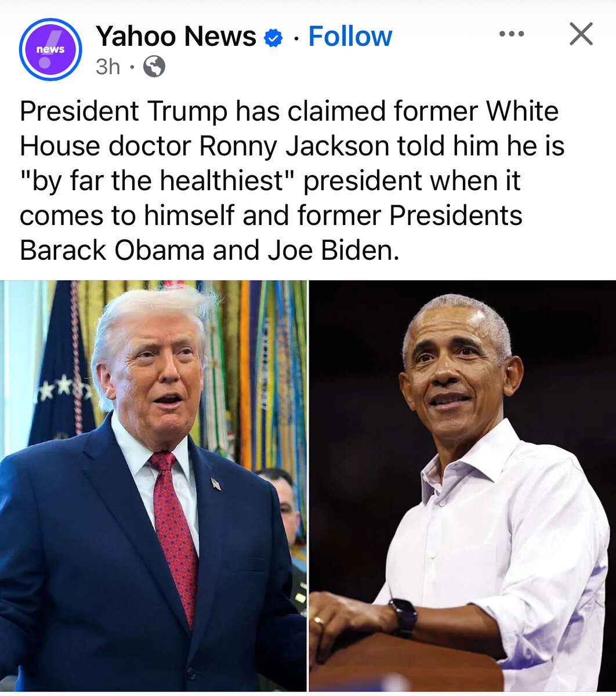Open the Yahoo News page name

tap(176, 37)
